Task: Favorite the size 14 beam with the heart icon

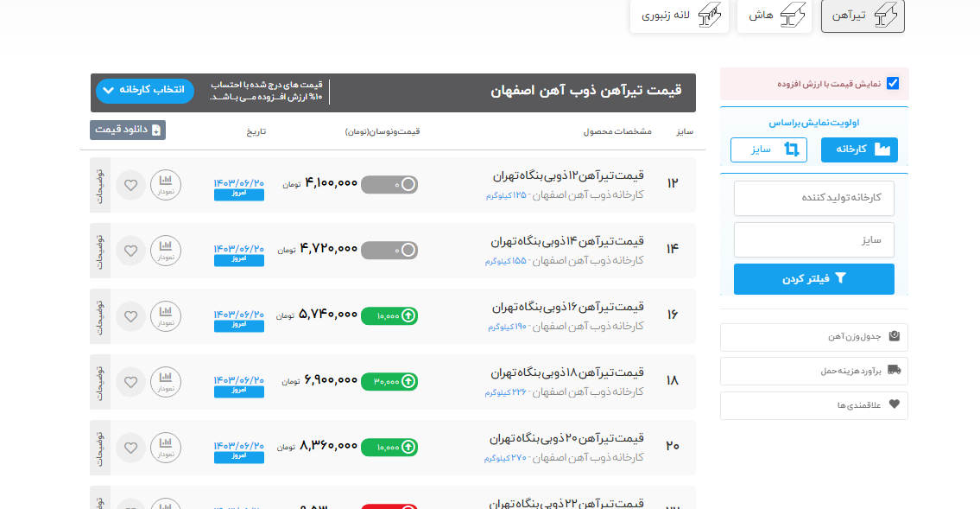Action: (x=130, y=251)
